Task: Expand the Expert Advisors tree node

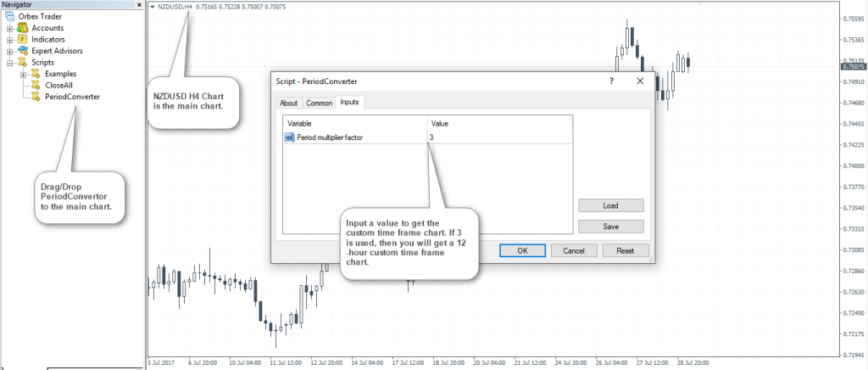Action: (x=9, y=52)
